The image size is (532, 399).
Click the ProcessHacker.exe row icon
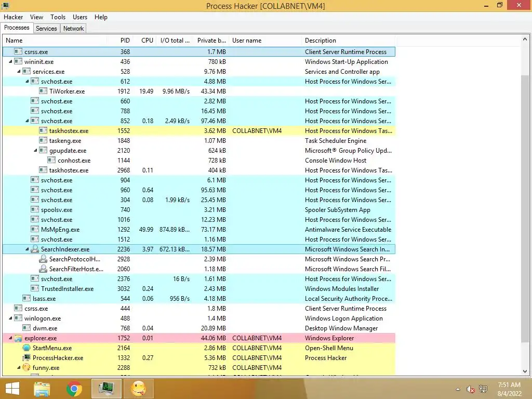pyautogui.click(x=26, y=357)
